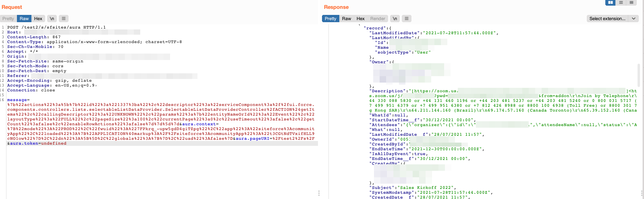The height and width of the screenshot is (199, 644).
Task: Open Response message editor options menu
Action: (407, 19)
